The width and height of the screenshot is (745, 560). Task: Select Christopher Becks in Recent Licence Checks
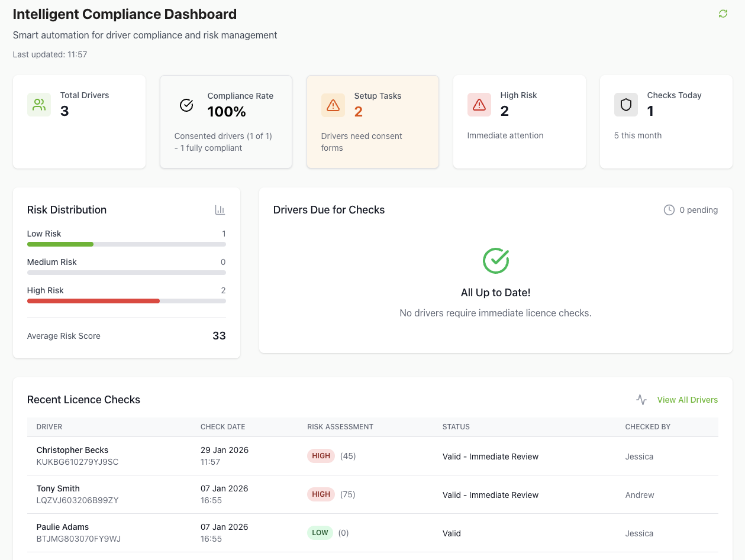[72, 449]
